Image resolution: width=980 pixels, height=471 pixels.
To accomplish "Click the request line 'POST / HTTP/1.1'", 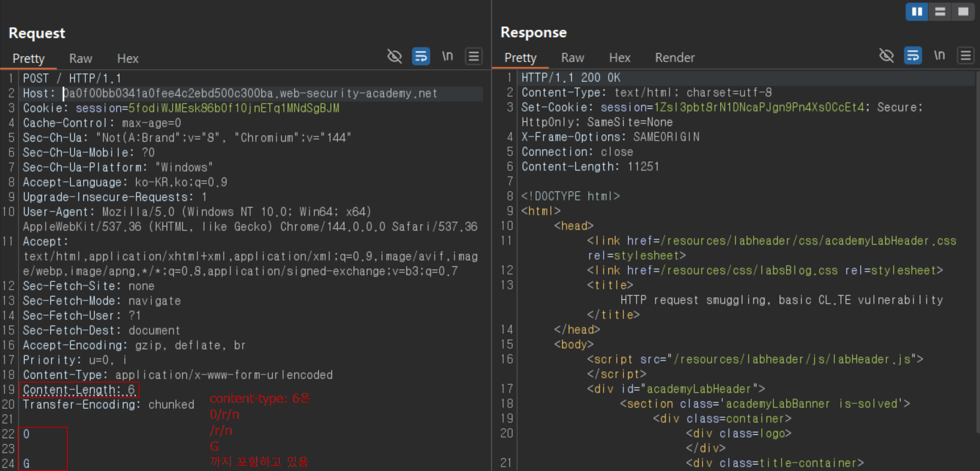I will [x=72, y=78].
